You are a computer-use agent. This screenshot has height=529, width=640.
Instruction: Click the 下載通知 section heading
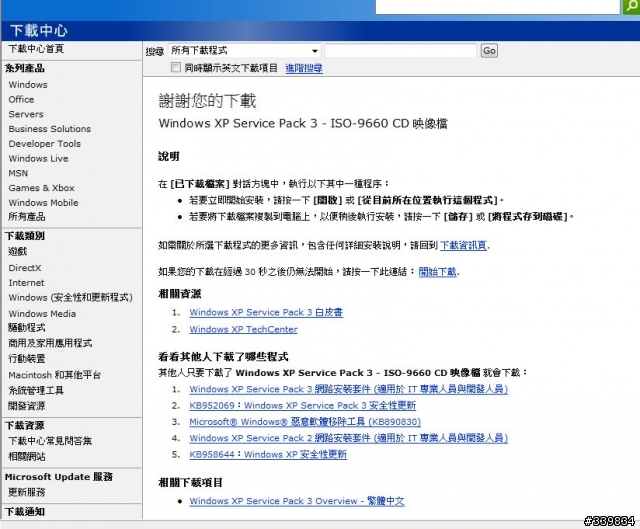click(25, 512)
